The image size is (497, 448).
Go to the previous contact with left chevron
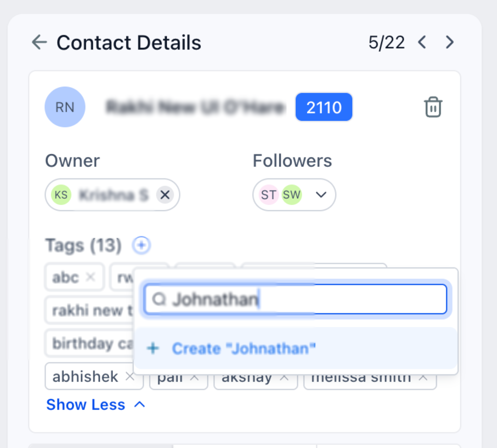(422, 42)
